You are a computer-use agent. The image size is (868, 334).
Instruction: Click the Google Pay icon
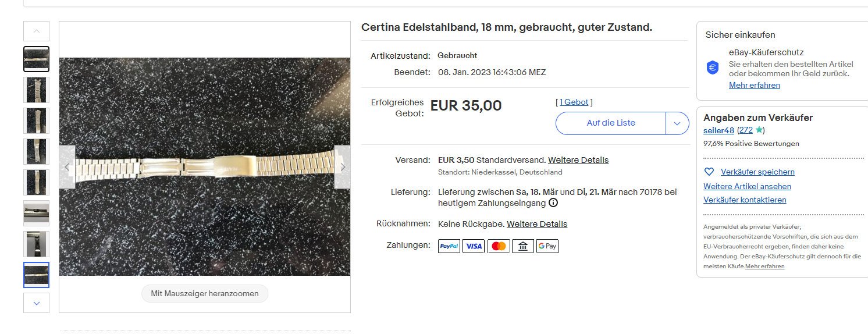[547, 246]
